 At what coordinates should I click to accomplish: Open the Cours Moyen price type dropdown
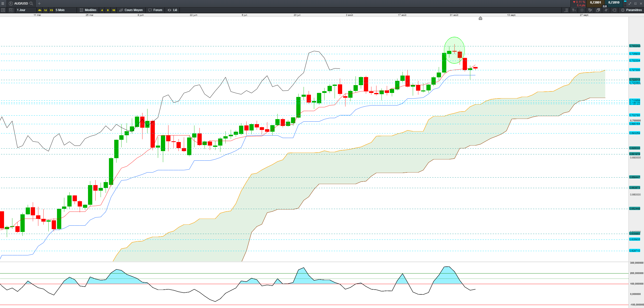point(131,10)
